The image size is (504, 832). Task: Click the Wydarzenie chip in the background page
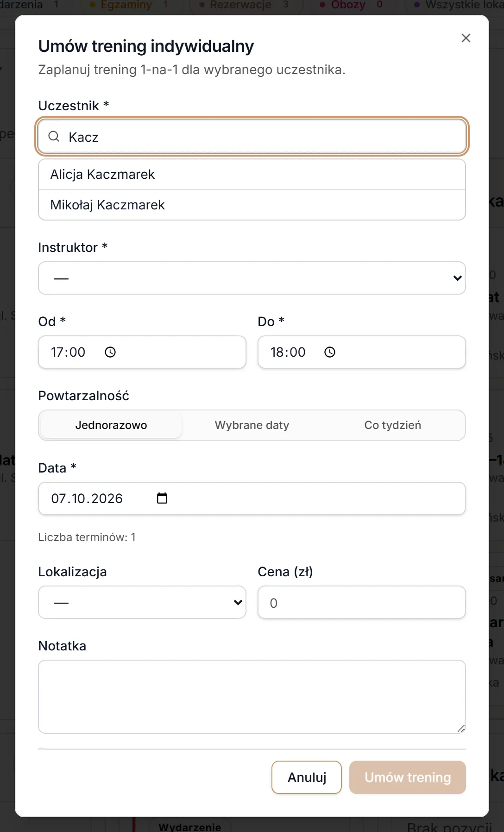point(189,826)
